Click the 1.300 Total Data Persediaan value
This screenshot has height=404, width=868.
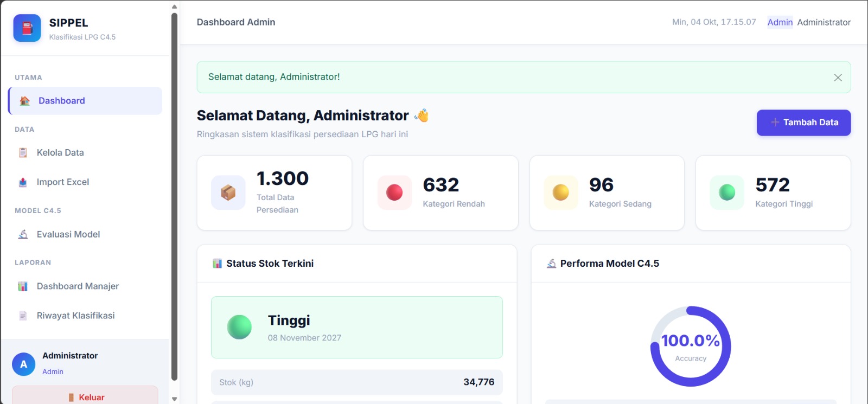(283, 178)
